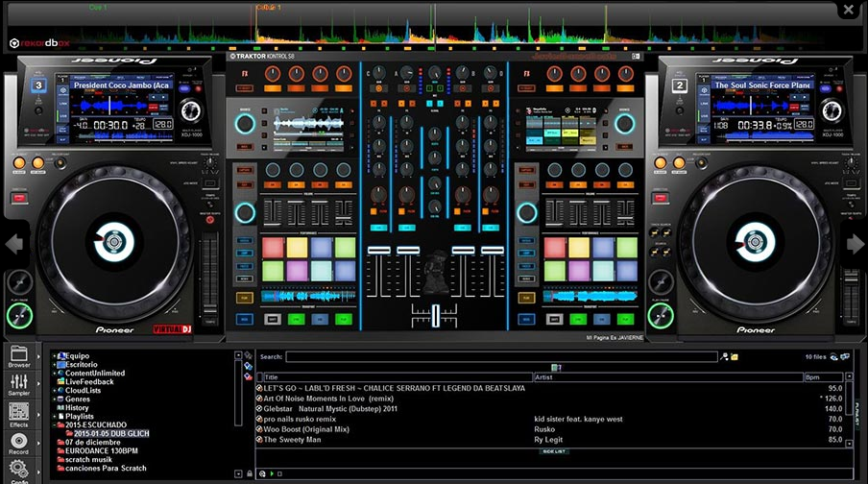Open the SIDE LIST tab
This screenshot has width=868, height=484.
point(554,452)
